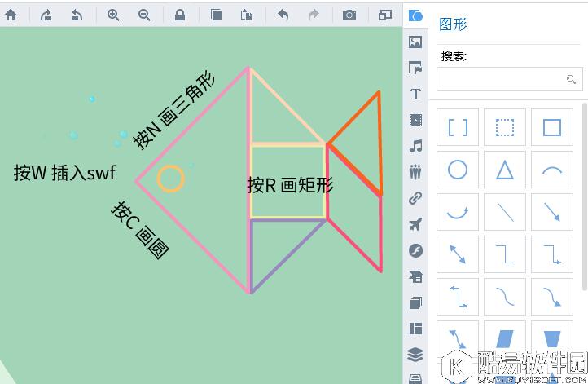The height and width of the screenshot is (384, 588).
Task: Click the shape search input field
Action: [510, 79]
